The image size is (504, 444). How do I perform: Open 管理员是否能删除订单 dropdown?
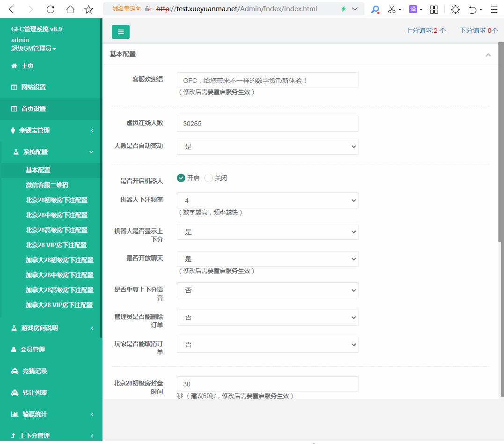click(267, 318)
